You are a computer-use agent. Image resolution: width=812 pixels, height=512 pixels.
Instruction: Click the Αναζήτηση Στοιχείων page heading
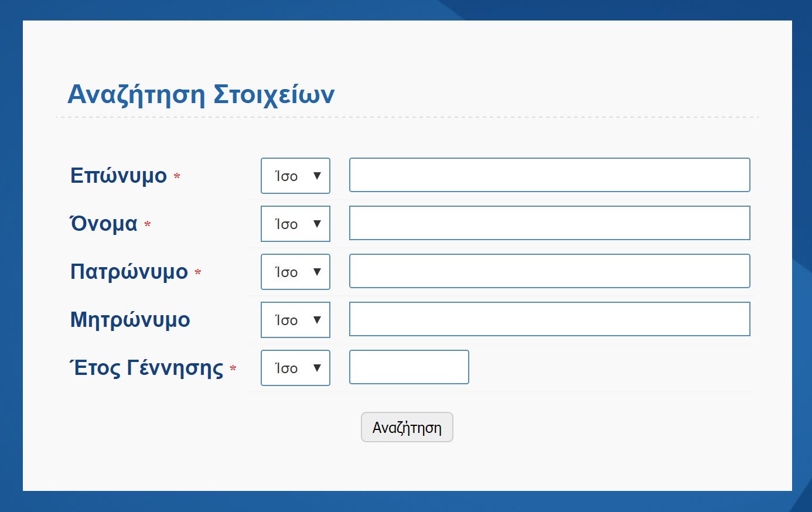click(201, 94)
